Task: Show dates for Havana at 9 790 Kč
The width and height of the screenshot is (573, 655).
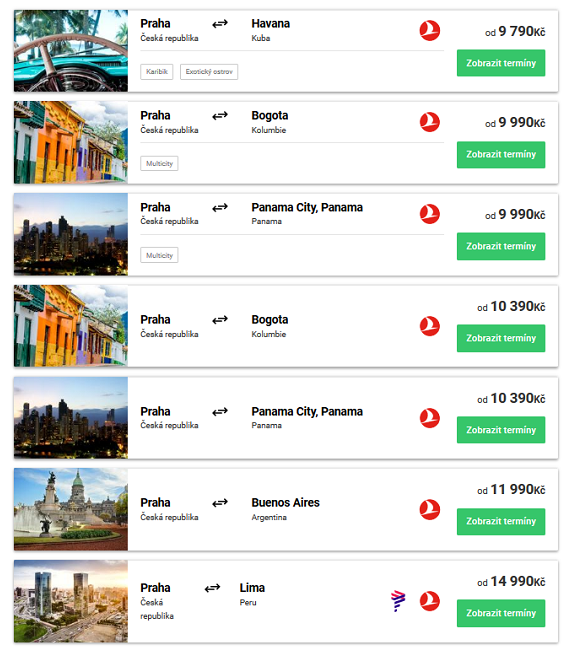Action: point(501,63)
